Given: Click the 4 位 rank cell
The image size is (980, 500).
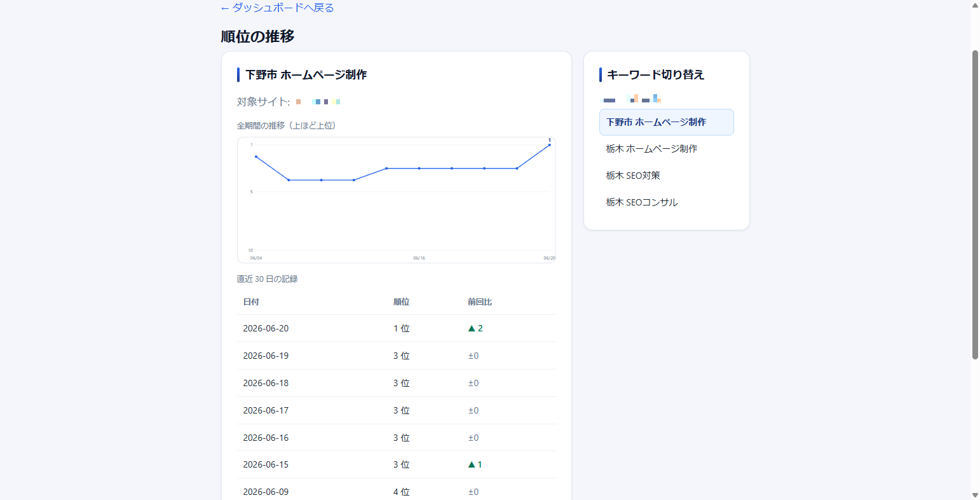Looking at the screenshot, I should pyautogui.click(x=401, y=492).
